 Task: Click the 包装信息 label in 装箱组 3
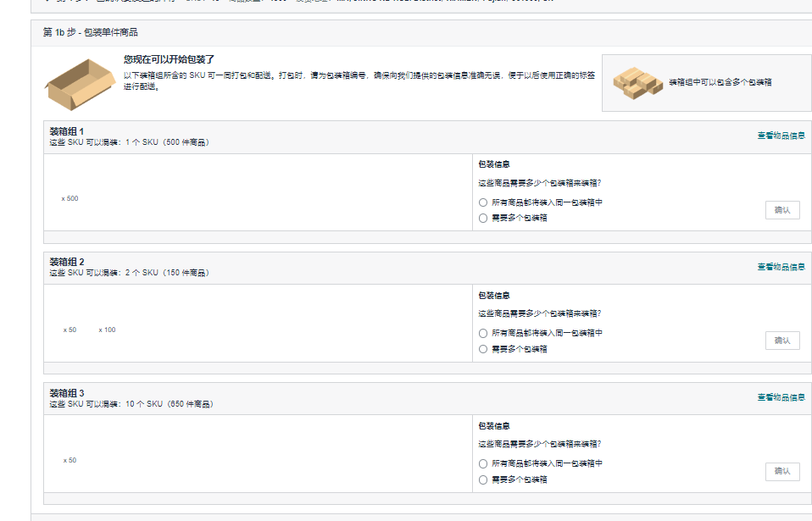click(494, 426)
